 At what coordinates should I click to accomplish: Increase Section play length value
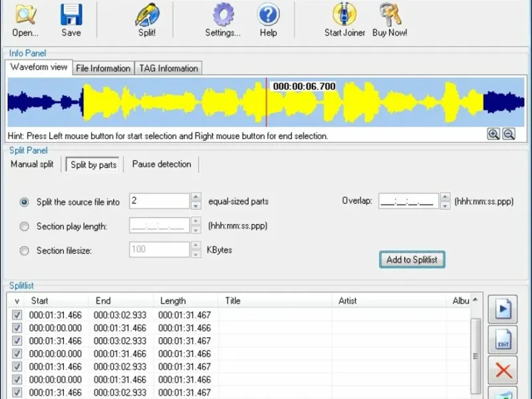tap(196, 221)
